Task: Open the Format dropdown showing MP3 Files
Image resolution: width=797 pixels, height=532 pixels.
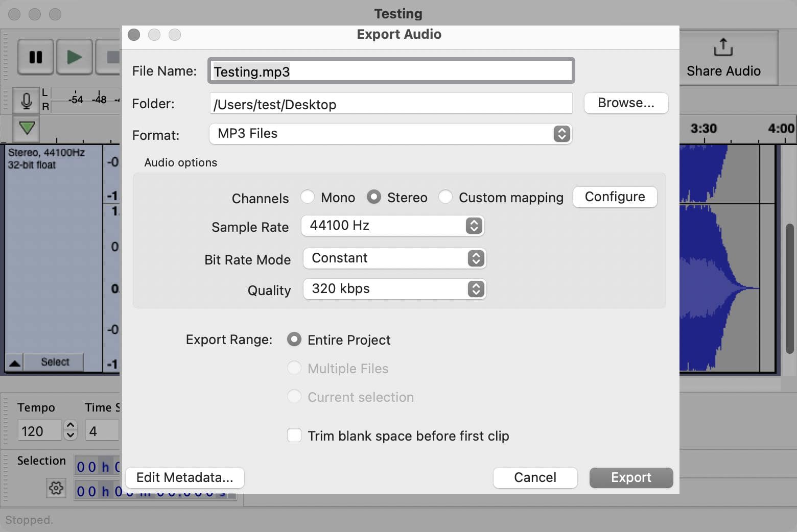Action: 390,134
